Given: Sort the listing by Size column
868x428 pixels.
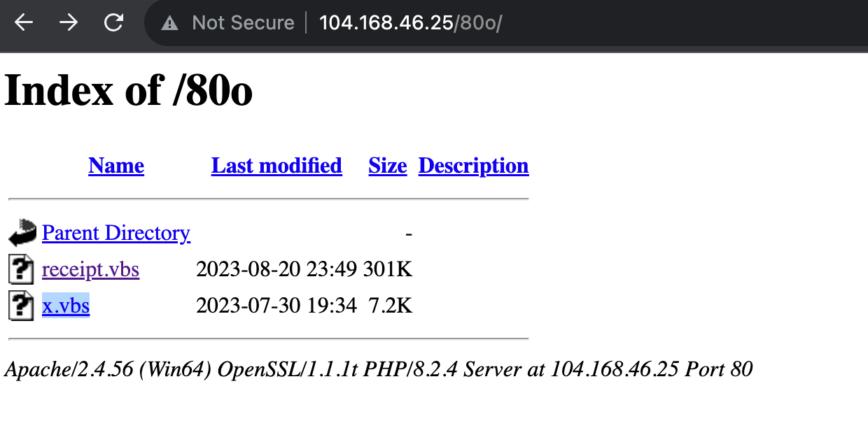Looking at the screenshot, I should [388, 166].
